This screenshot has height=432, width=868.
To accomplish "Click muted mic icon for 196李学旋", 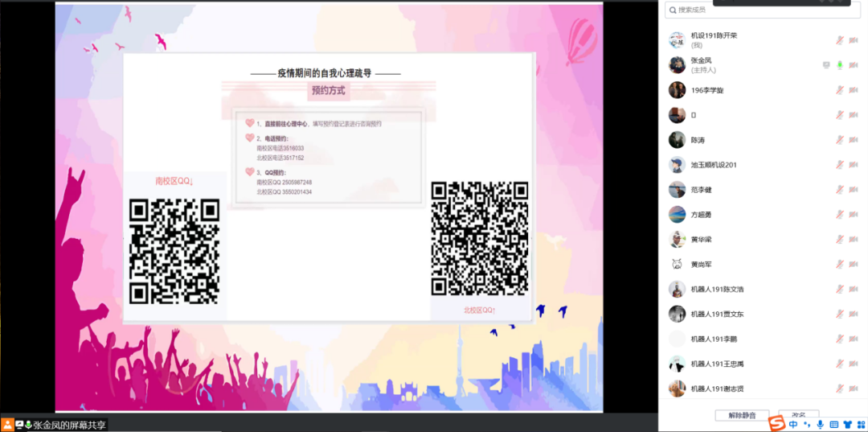I will [840, 90].
